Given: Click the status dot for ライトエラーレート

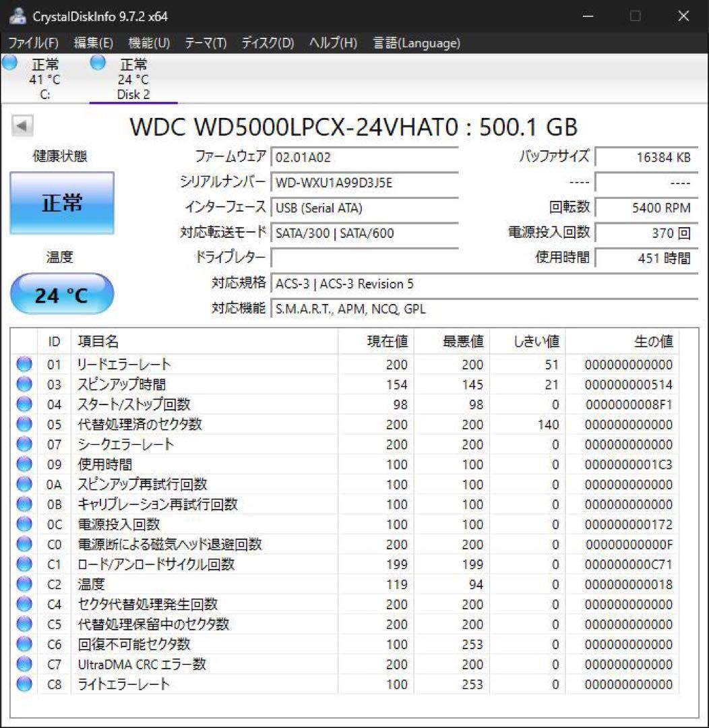Looking at the screenshot, I should pos(24,684).
